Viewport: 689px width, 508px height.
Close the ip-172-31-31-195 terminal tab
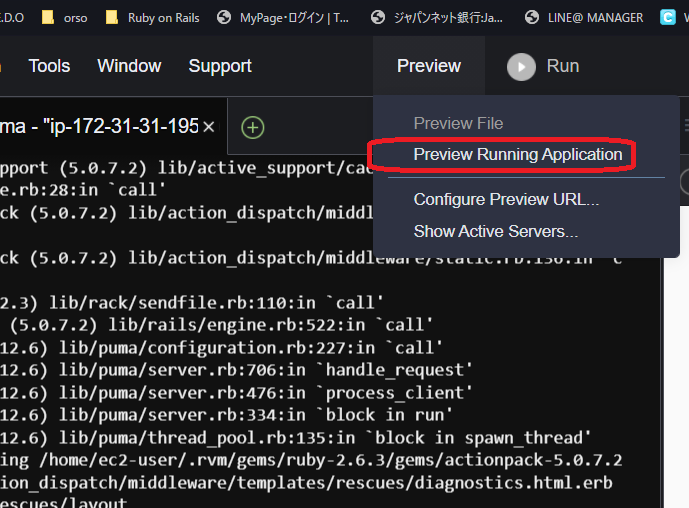pos(209,127)
